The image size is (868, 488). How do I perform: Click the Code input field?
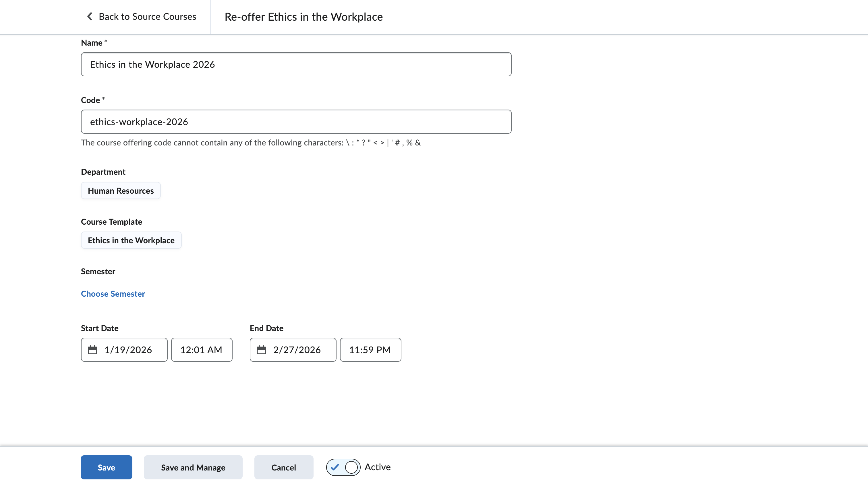coord(296,122)
